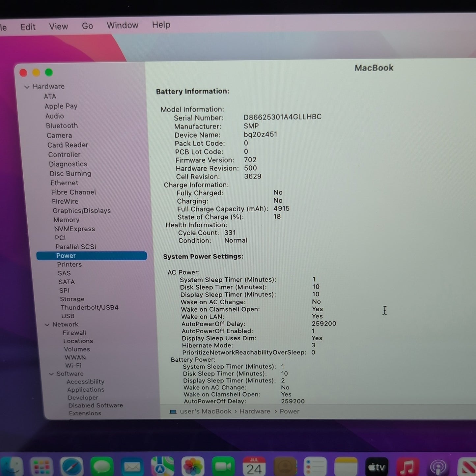Image resolution: width=476 pixels, height=476 pixels.
Task: Open the Window menu
Action: point(123,25)
